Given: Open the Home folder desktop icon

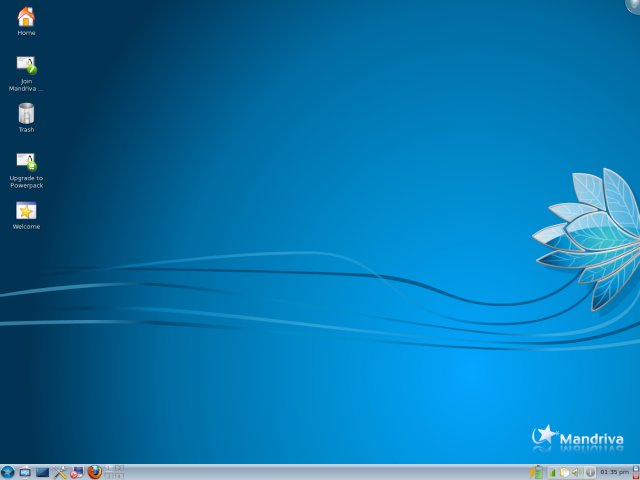Looking at the screenshot, I should click(x=26, y=16).
